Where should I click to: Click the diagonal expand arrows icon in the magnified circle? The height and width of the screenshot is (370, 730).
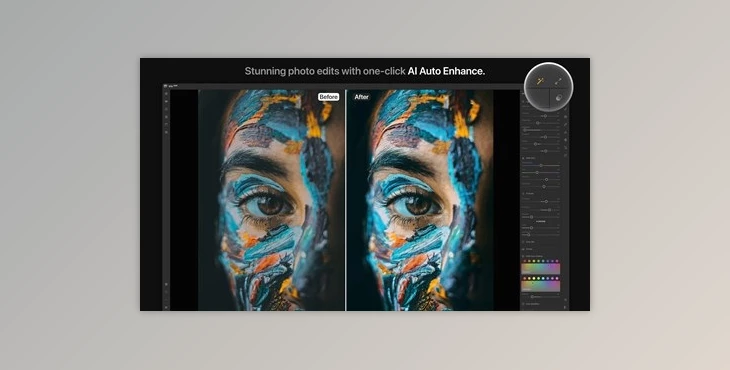pyautogui.click(x=558, y=81)
